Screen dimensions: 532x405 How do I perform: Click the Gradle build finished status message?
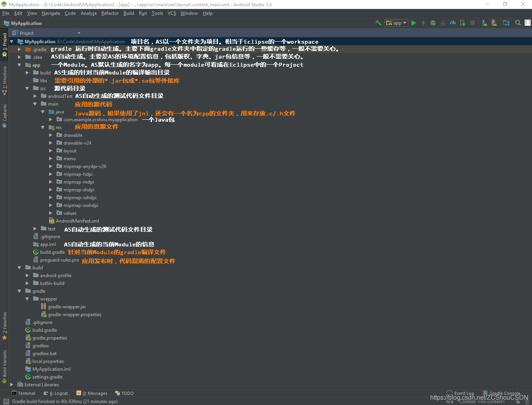click(x=65, y=401)
